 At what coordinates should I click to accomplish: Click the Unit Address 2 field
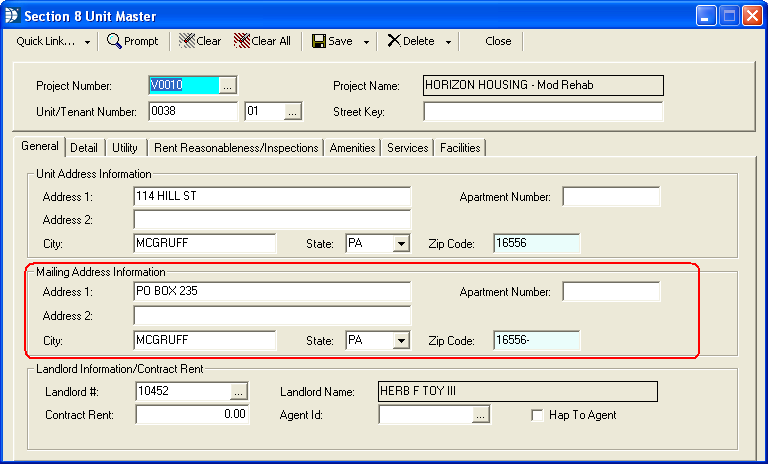click(272, 220)
